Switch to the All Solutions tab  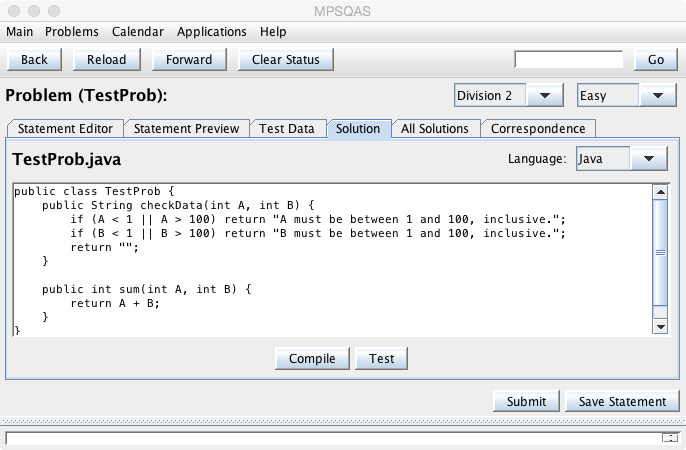click(434, 128)
